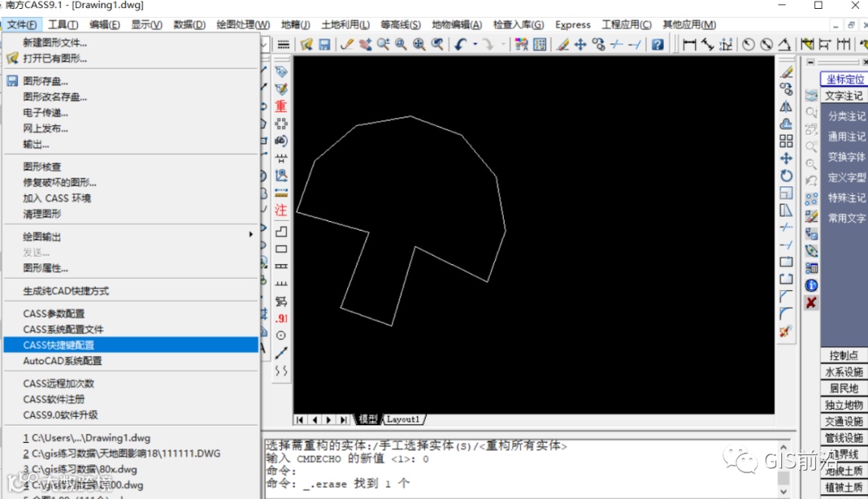Viewport: 868px width, 499px height.
Task: Click the zoom magnifier with crosshair icon
Action: point(419,44)
